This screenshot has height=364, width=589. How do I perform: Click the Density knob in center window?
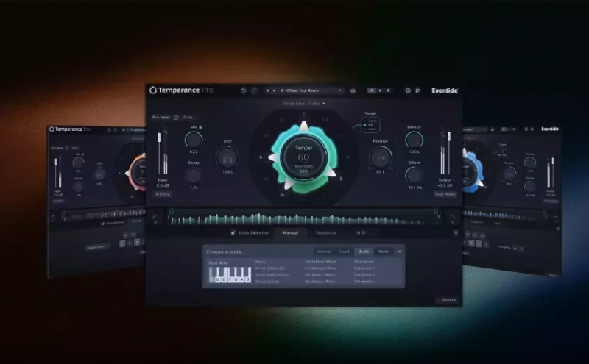414,140
